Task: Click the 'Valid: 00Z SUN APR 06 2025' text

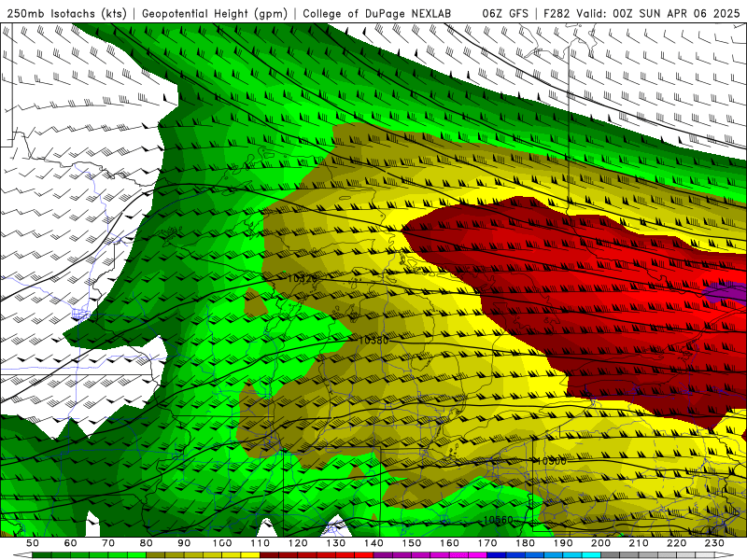Action: click(658, 13)
